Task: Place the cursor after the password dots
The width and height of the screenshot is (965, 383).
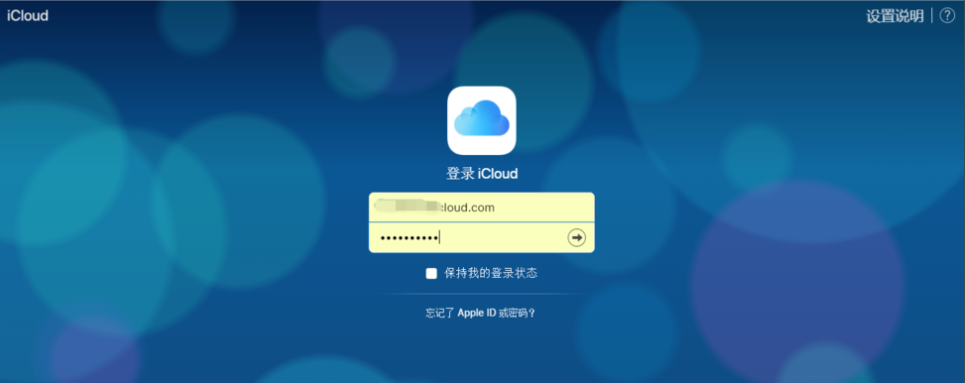Action: pos(439,238)
